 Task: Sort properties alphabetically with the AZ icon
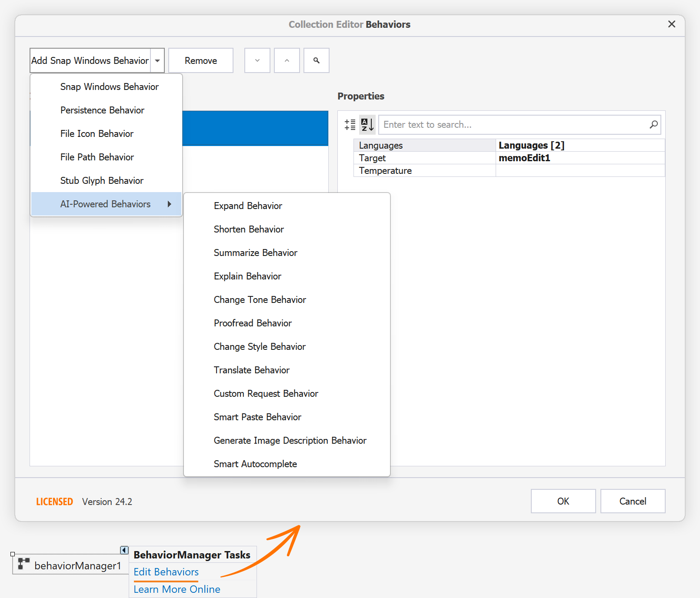(x=367, y=125)
